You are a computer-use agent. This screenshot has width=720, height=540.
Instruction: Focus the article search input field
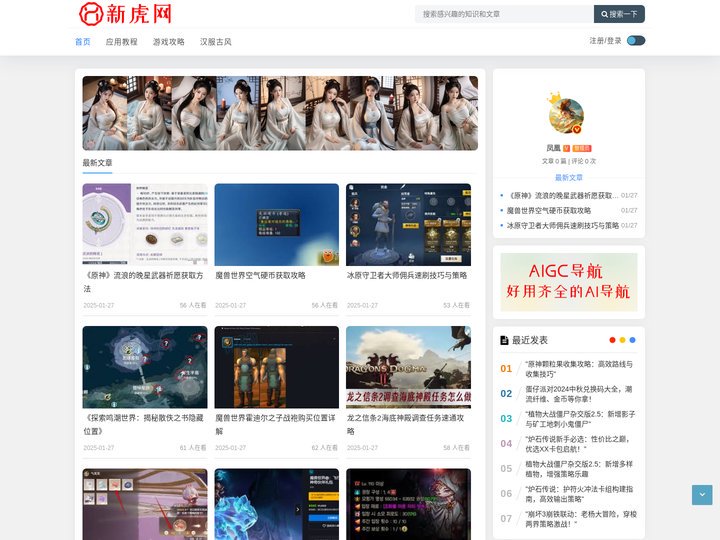click(x=504, y=14)
